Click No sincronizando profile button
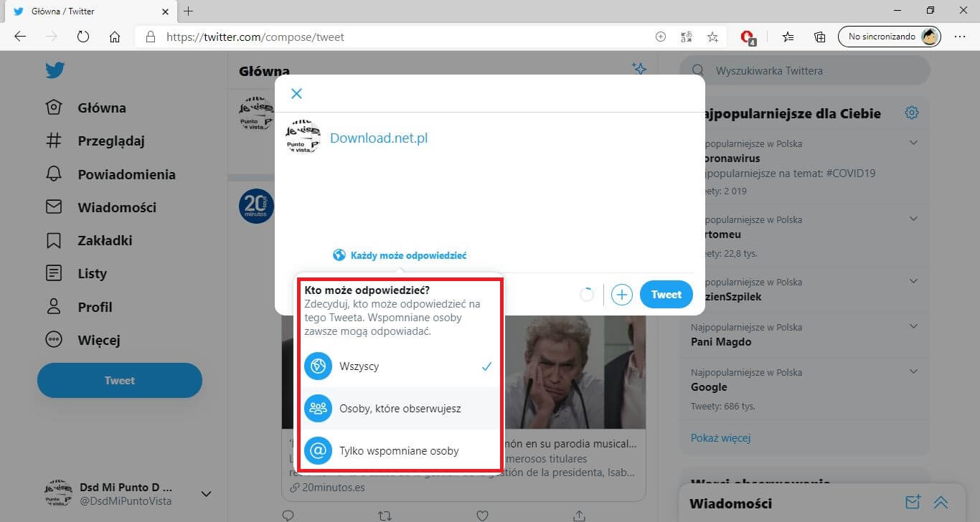 (890, 37)
